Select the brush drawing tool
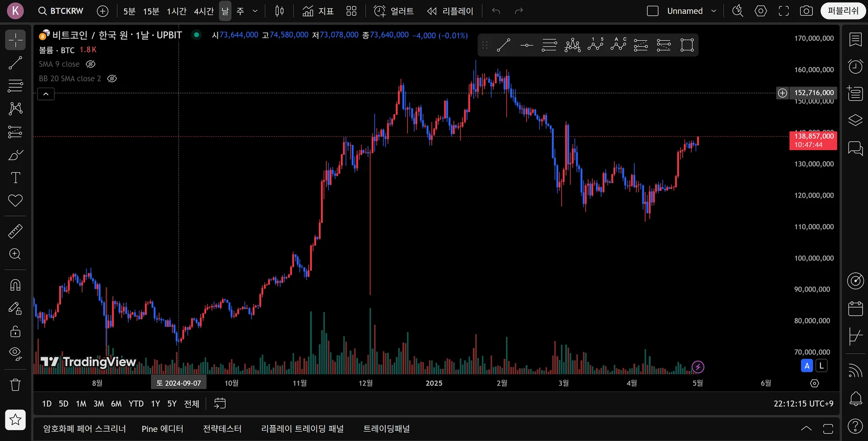The width and height of the screenshot is (868, 441). 15,155
